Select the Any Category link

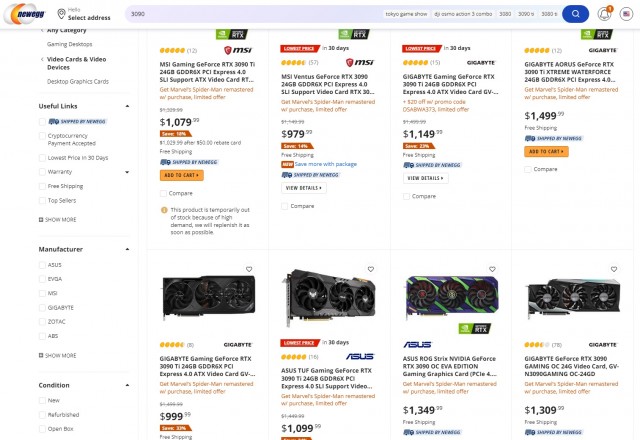pos(67,31)
